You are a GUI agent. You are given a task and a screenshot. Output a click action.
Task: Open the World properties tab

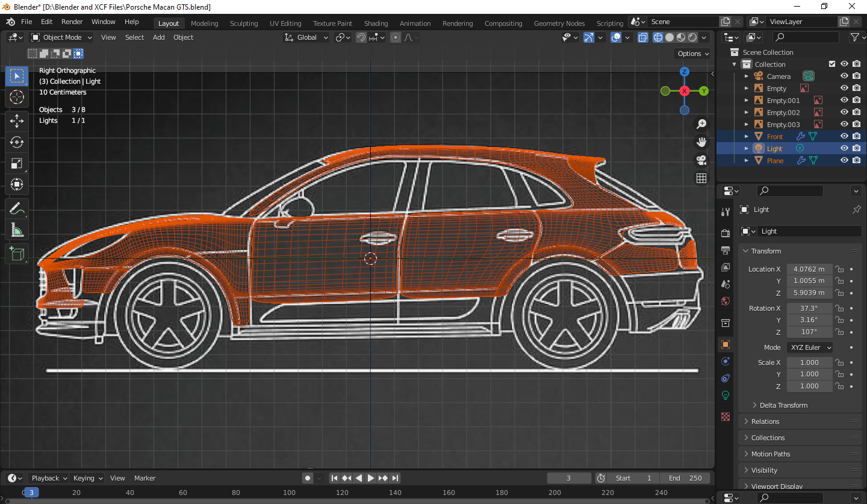(x=726, y=301)
